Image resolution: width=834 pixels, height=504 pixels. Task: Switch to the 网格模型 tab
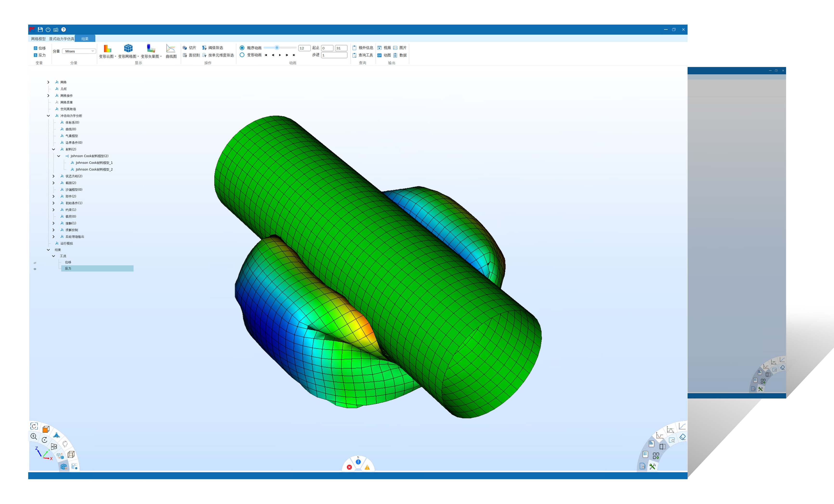(x=38, y=39)
